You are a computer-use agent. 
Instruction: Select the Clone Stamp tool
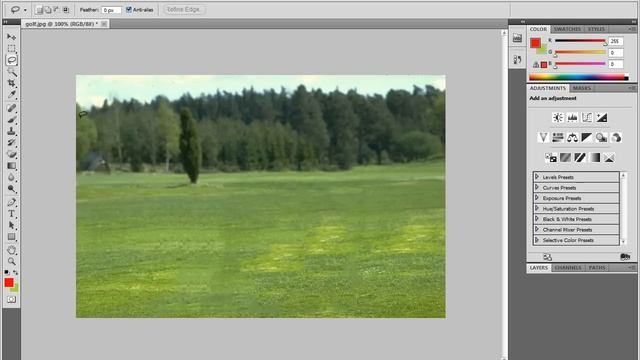tap(11, 131)
